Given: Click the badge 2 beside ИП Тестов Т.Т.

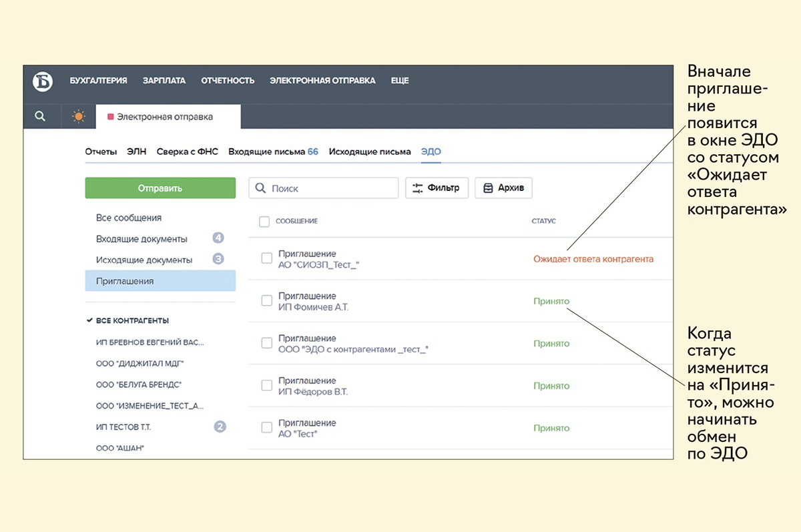Looking at the screenshot, I should [x=220, y=427].
